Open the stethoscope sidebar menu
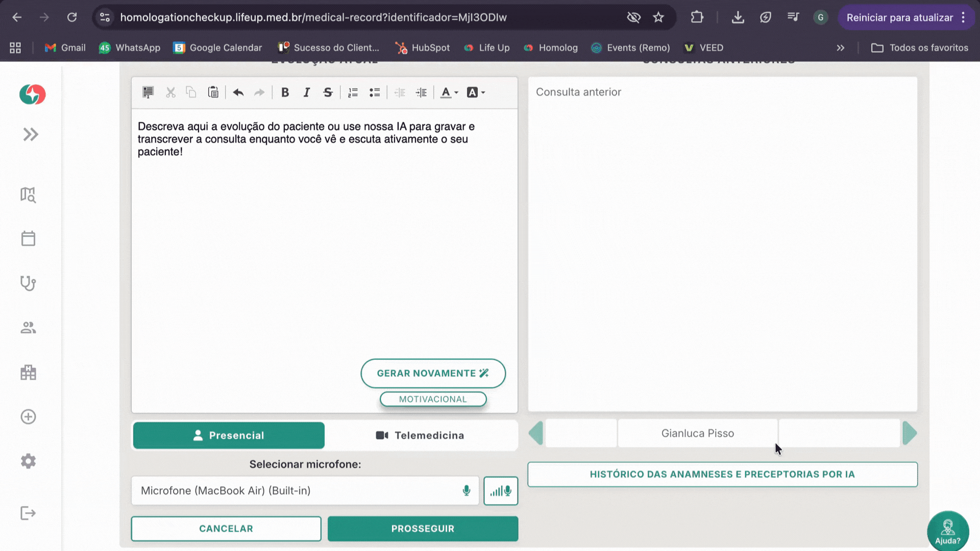This screenshot has width=980, height=551. point(28,283)
